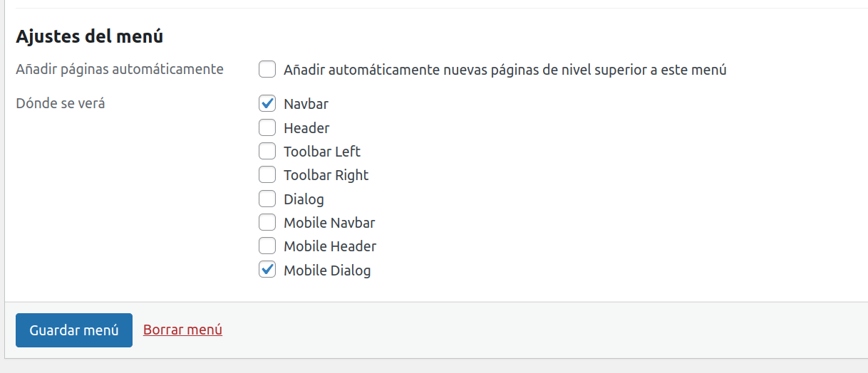Click the Borrar menú link
This screenshot has width=868, height=373.
[x=182, y=330]
